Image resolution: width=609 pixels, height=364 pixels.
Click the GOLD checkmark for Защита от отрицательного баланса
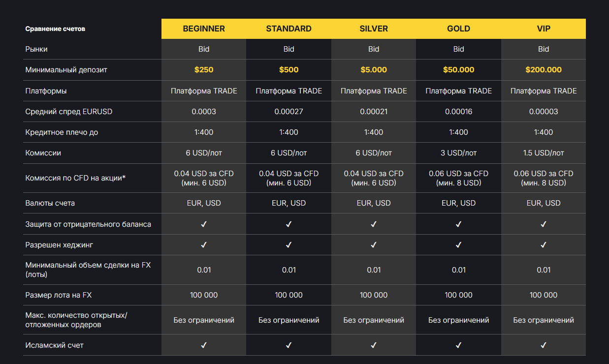(458, 224)
